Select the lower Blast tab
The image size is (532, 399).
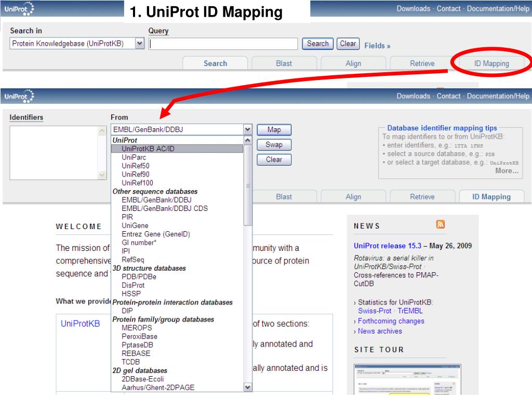284,197
